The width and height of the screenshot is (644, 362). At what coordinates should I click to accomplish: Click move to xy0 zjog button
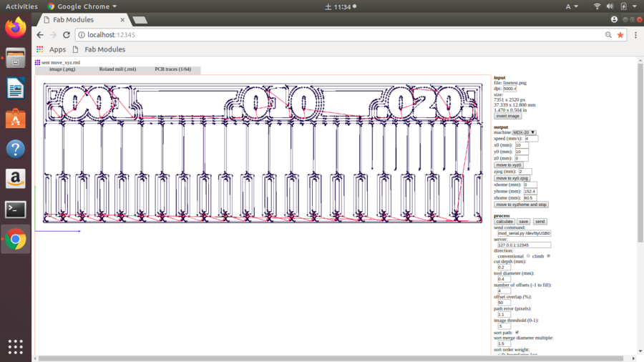pos(512,178)
